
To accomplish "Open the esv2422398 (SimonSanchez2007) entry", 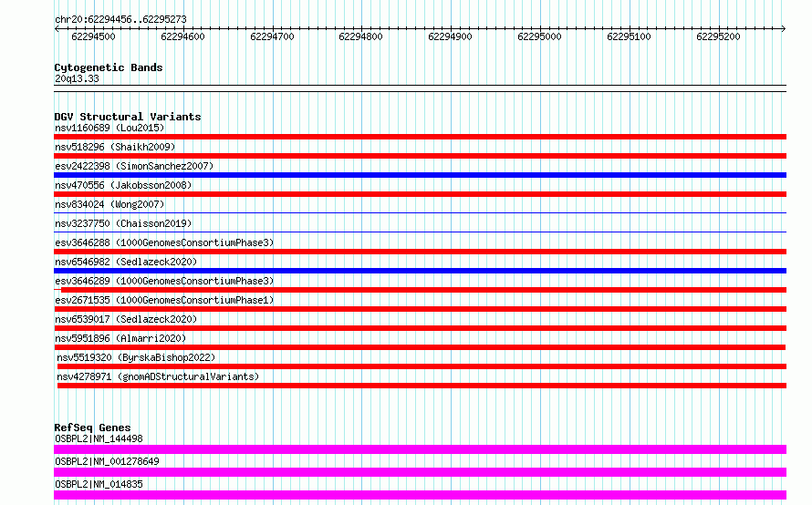I will [134, 166].
